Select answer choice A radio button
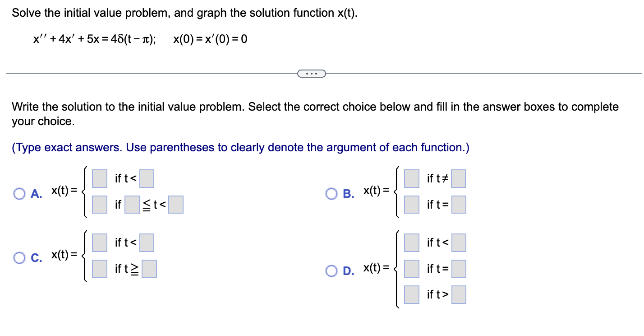This screenshot has height=336, width=644. (x=19, y=193)
